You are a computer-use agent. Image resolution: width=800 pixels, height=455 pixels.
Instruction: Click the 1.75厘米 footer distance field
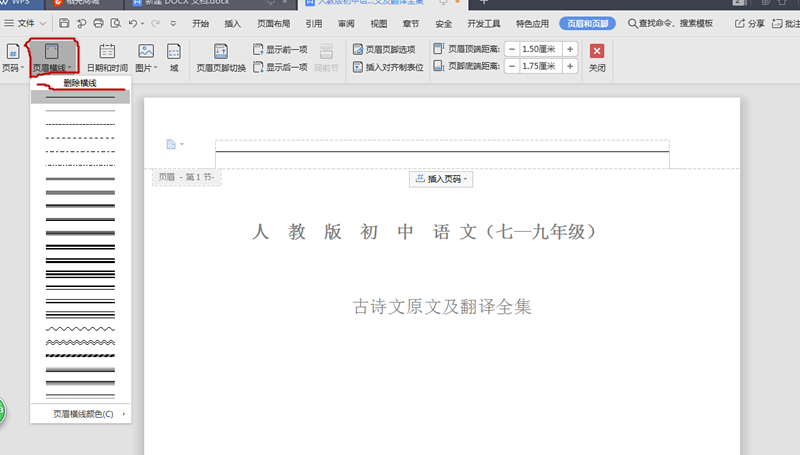[x=540, y=66]
